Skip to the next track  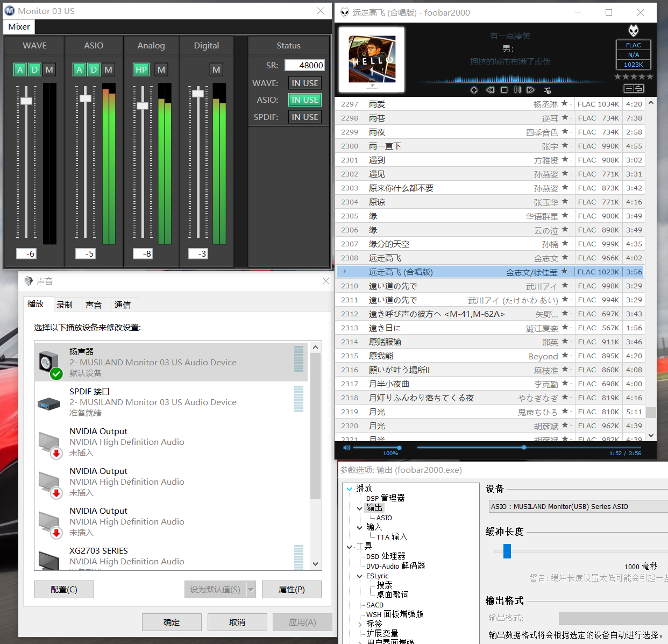point(530,90)
